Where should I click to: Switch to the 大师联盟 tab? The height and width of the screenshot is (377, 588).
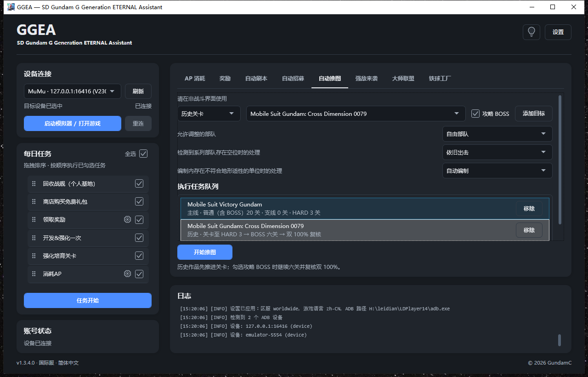[x=403, y=79]
